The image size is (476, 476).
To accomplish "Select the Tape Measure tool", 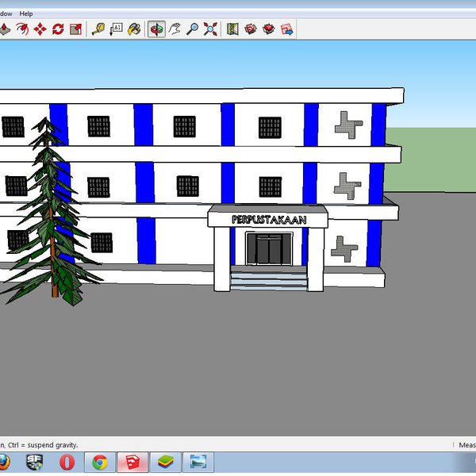I will pyautogui.click(x=98, y=29).
